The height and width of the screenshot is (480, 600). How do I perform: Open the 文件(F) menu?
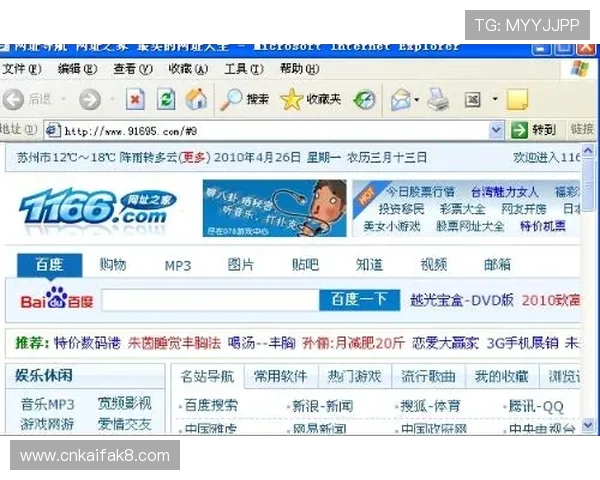pyautogui.click(x=22, y=69)
